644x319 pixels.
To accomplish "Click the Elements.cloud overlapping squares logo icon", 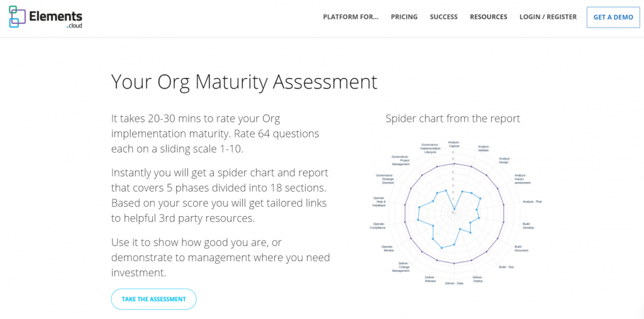I will 18,17.
